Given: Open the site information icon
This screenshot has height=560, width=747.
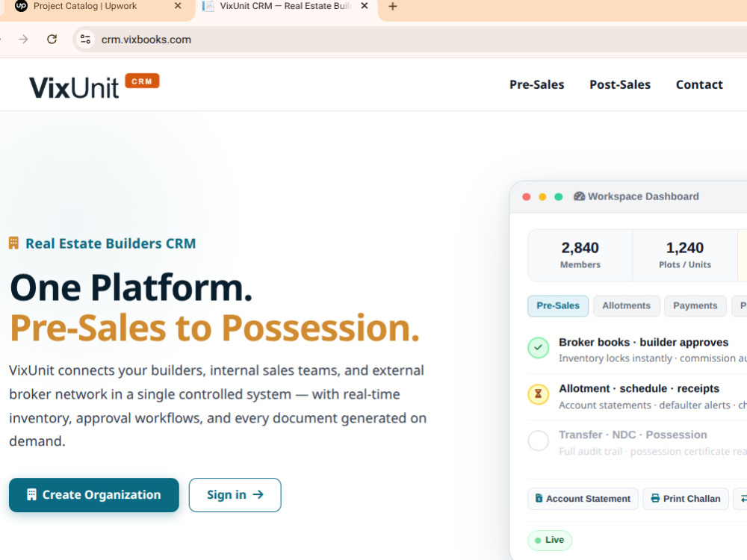Looking at the screenshot, I should [85, 39].
